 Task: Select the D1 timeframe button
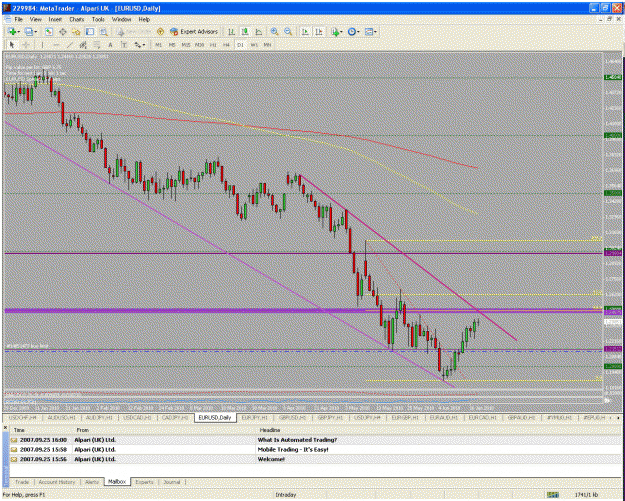(240, 45)
